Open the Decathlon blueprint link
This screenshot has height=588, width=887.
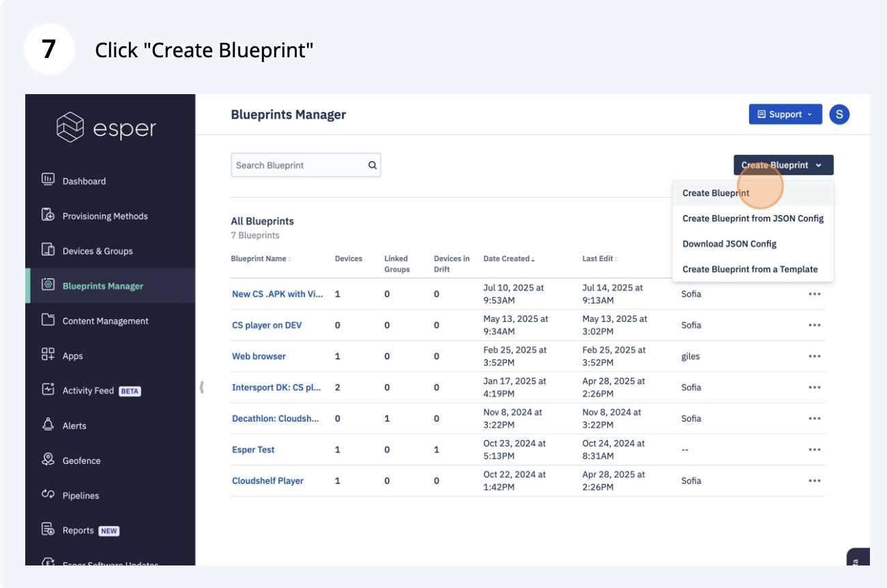click(x=276, y=419)
